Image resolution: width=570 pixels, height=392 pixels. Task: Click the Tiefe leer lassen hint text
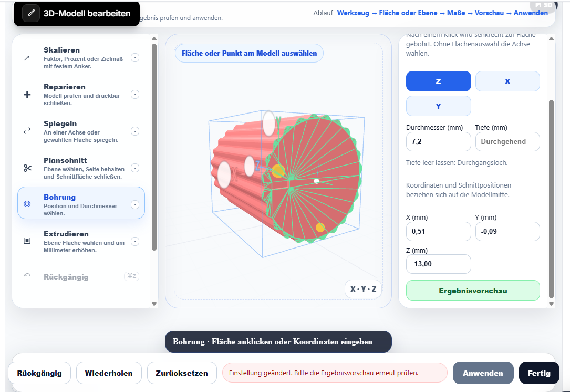457,162
